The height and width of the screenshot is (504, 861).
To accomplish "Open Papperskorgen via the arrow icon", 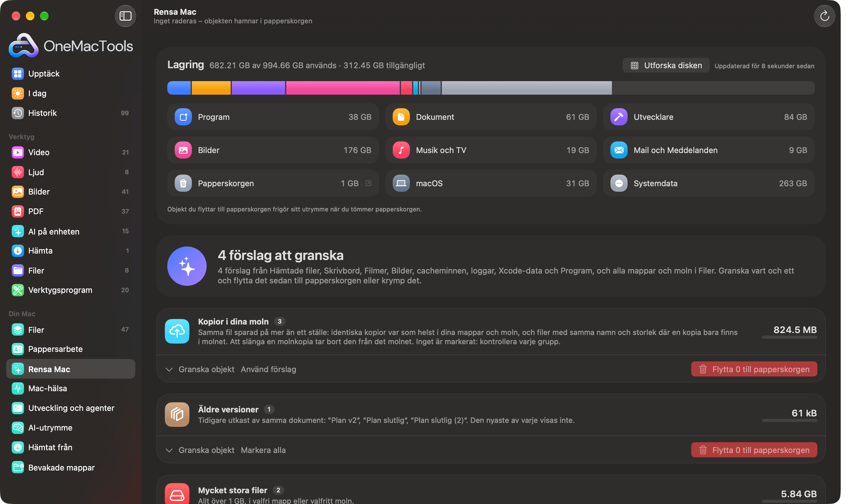I will pyautogui.click(x=368, y=183).
